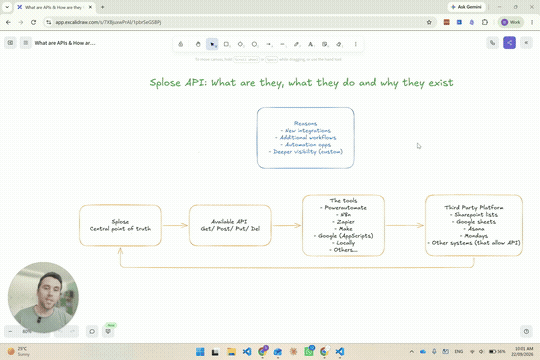
Task: Select the green Splose API title text
Action: (301, 83)
